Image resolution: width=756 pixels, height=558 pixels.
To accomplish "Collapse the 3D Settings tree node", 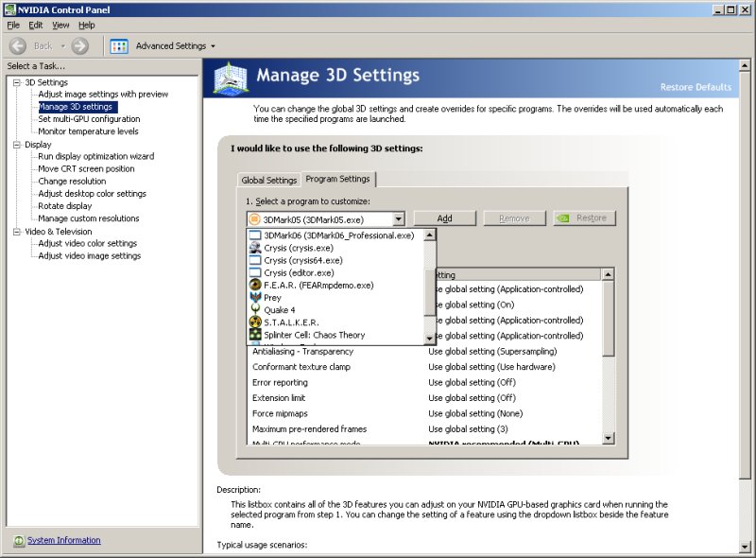I will click(x=17, y=82).
